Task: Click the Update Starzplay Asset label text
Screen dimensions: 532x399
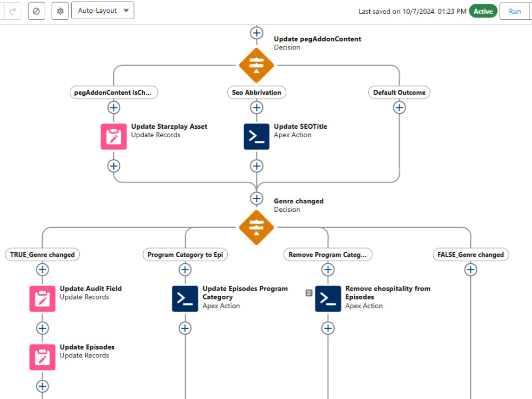Action: [169, 126]
